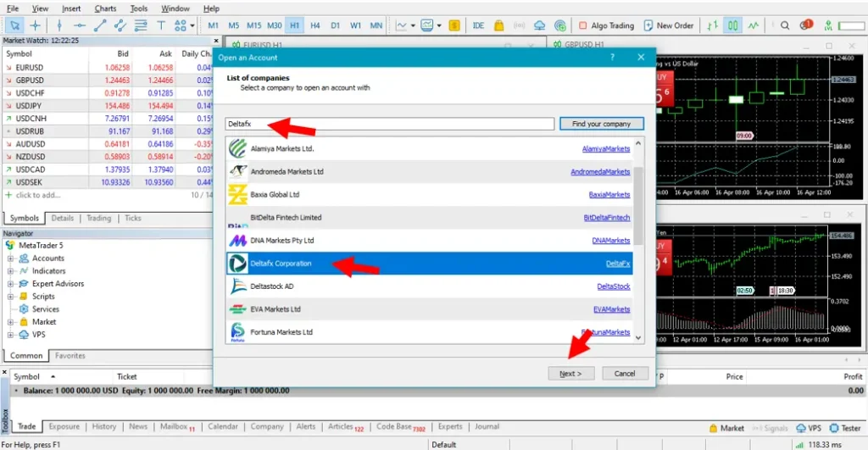Screen dimensions: 868x450
Task: Click the company search input field
Action: click(x=390, y=124)
